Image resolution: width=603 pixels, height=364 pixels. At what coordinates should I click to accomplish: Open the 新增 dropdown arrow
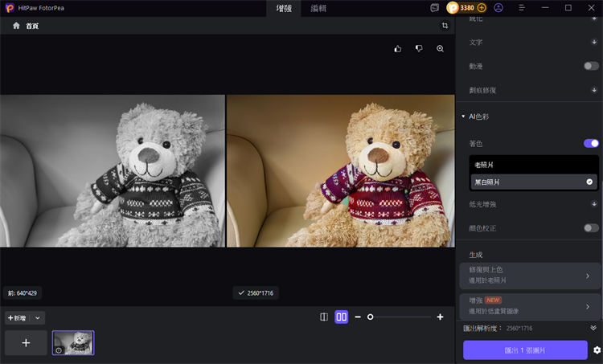point(38,318)
